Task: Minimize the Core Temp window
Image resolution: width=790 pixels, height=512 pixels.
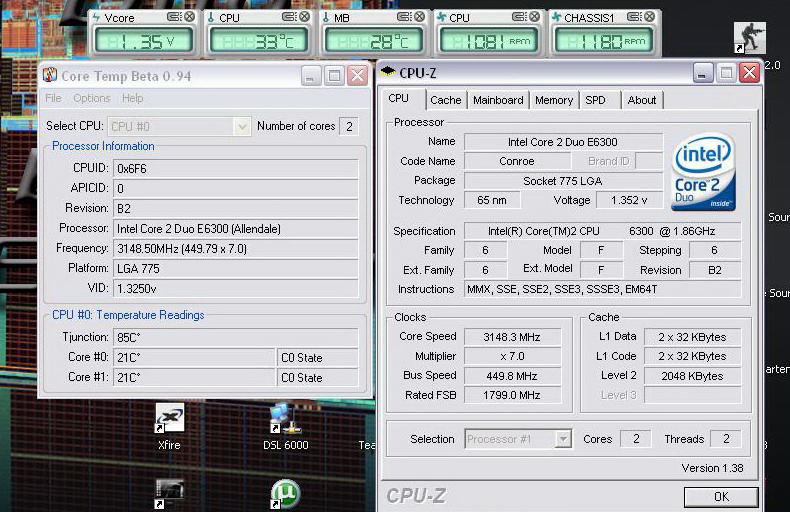Action: point(311,76)
